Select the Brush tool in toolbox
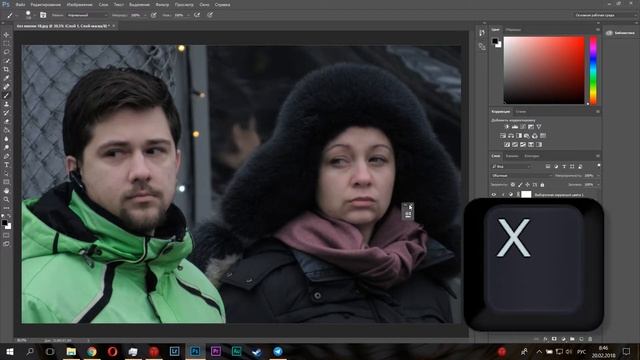 coord(6,96)
